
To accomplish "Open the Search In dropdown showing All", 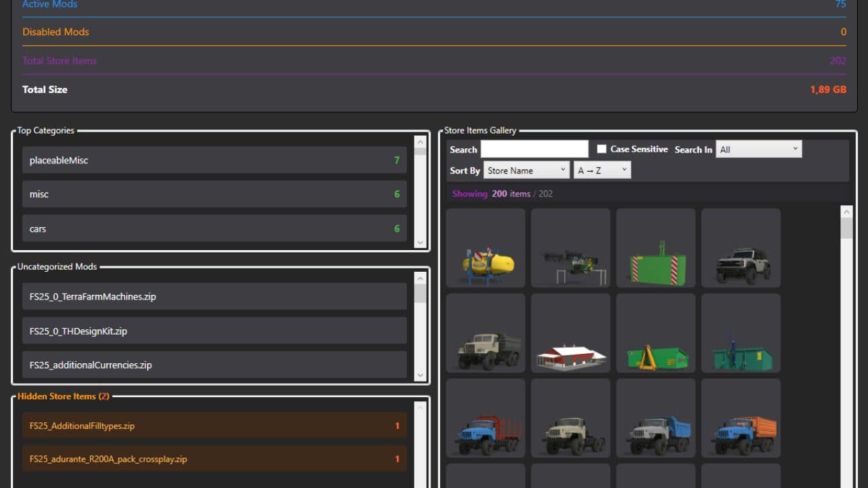I will [x=758, y=148].
